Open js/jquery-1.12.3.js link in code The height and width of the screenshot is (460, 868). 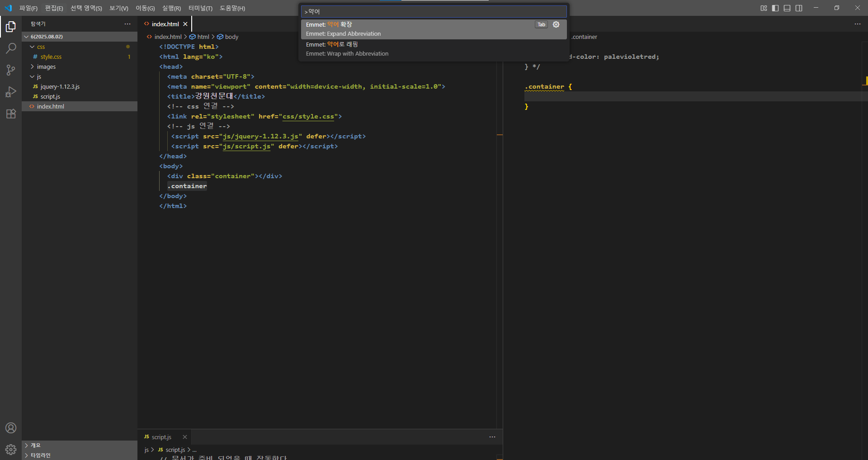coord(260,136)
